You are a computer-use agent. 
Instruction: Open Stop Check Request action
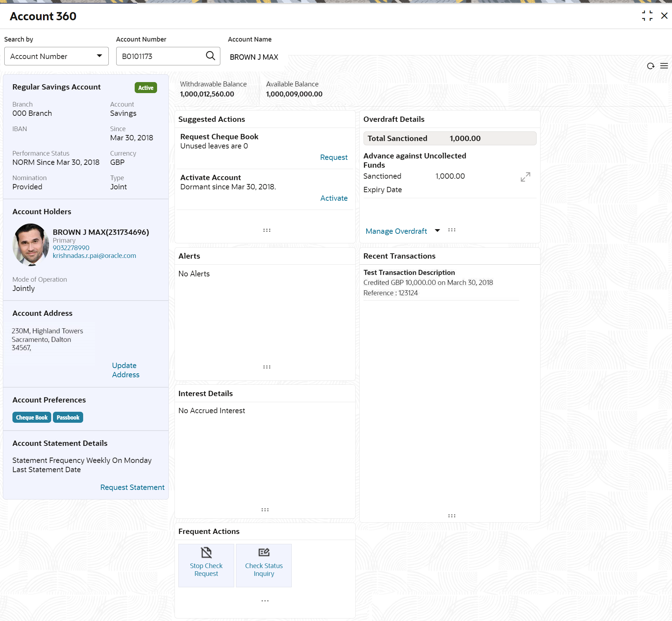(206, 565)
